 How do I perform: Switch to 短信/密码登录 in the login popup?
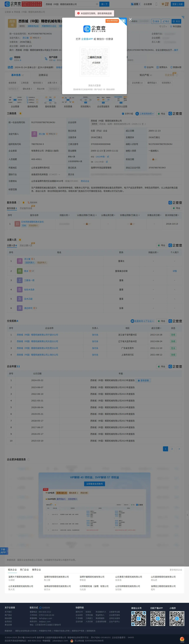pyautogui.click(x=112, y=21)
